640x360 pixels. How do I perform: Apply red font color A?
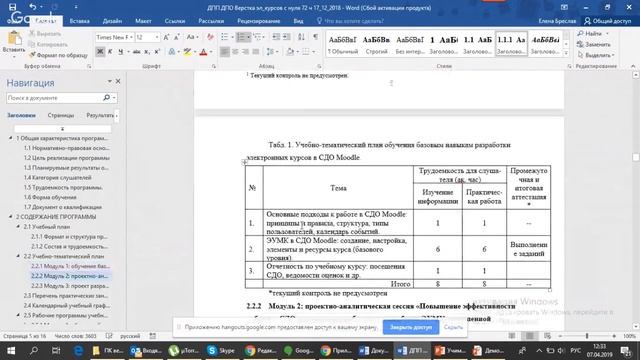pyautogui.click(x=203, y=52)
